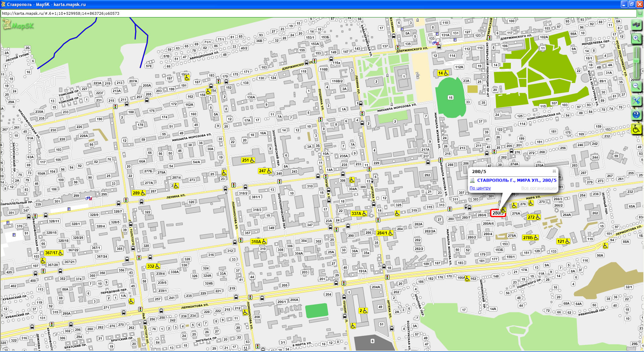Click the bicycle icon below building 133

435,43
